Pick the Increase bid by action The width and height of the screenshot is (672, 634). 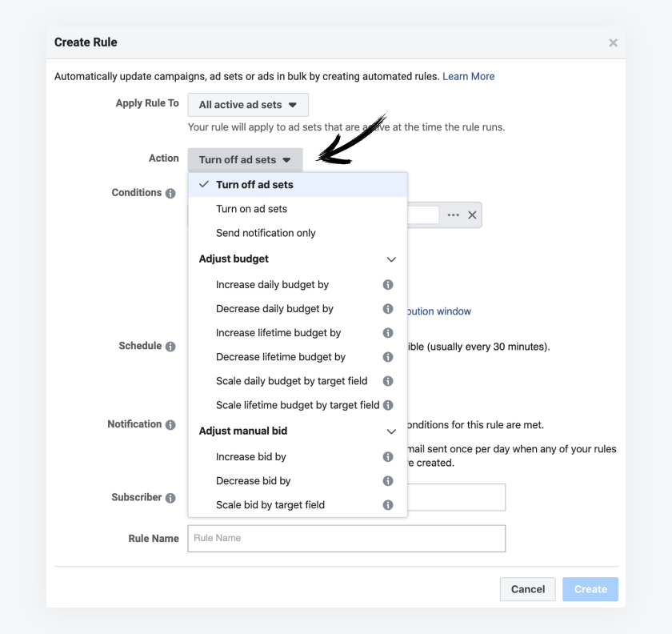250,457
